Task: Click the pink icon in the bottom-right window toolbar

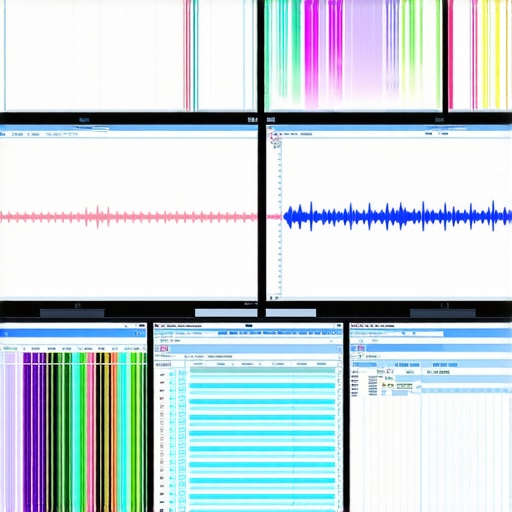Action: [x=361, y=349]
